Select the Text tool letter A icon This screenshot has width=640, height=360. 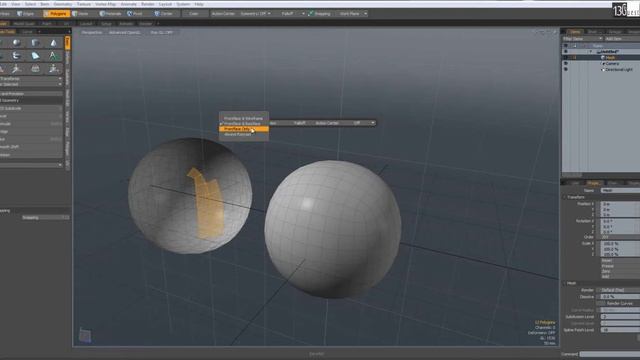pos(53,56)
